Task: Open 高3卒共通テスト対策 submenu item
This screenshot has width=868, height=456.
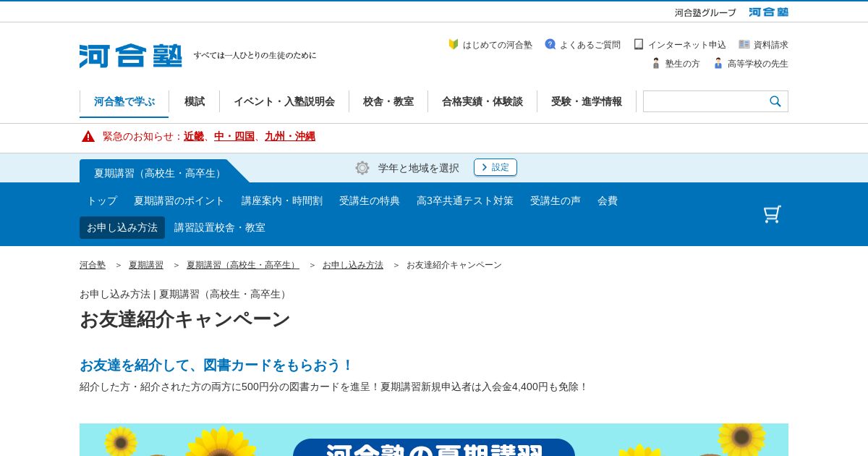Action: [x=465, y=200]
